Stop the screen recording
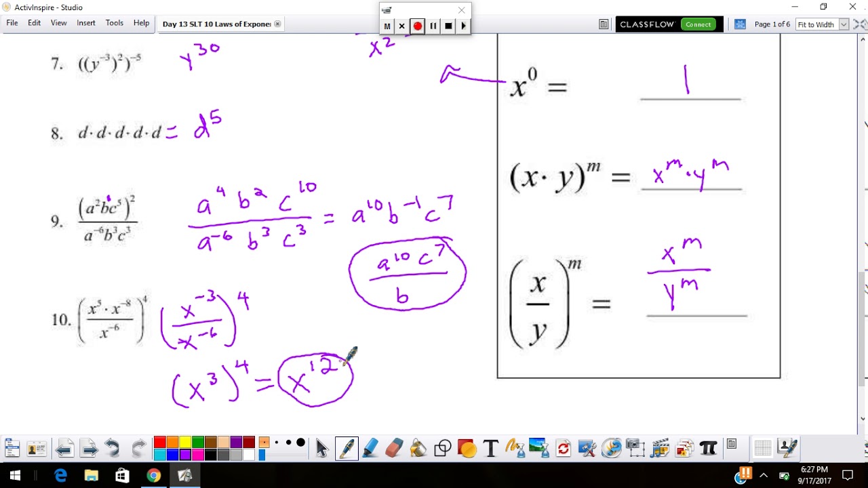 click(x=448, y=26)
